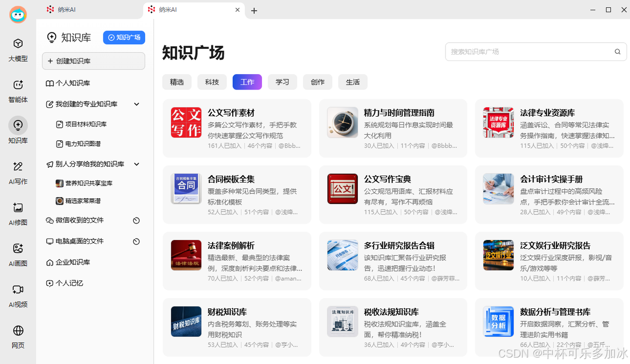
Task: Select the 精选 category tab
Action: 177,82
